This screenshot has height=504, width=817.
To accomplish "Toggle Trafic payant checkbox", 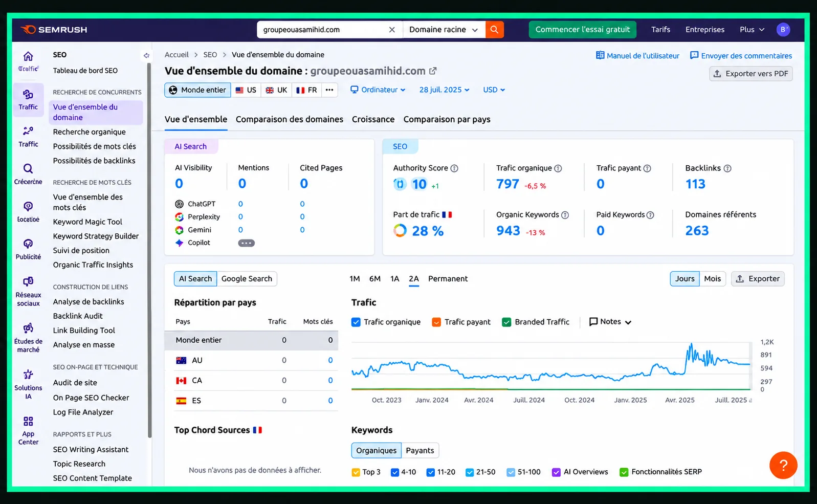I will point(436,322).
